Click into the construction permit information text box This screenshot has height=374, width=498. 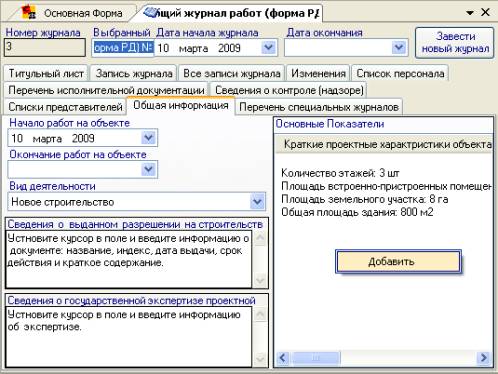(x=129, y=259)
